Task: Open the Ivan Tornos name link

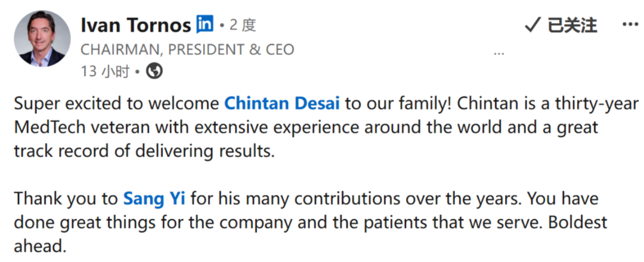Action: [x=136, y=26]
